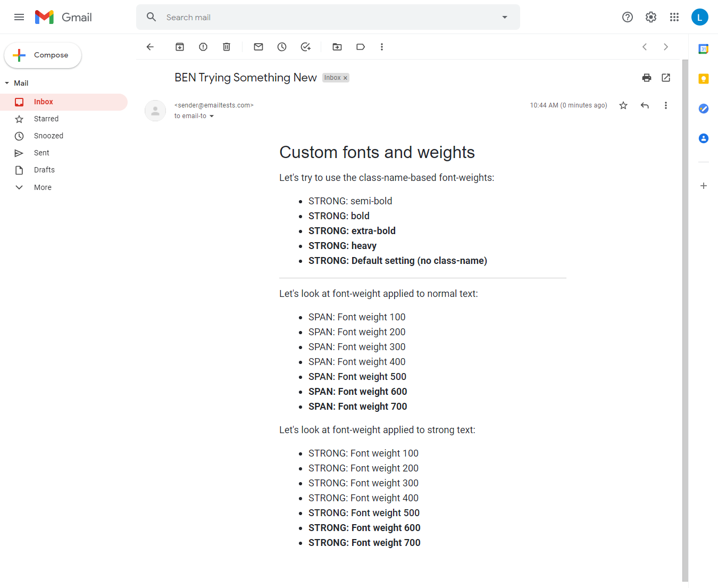Print the email using the printer icon

[x=647, y=78]
